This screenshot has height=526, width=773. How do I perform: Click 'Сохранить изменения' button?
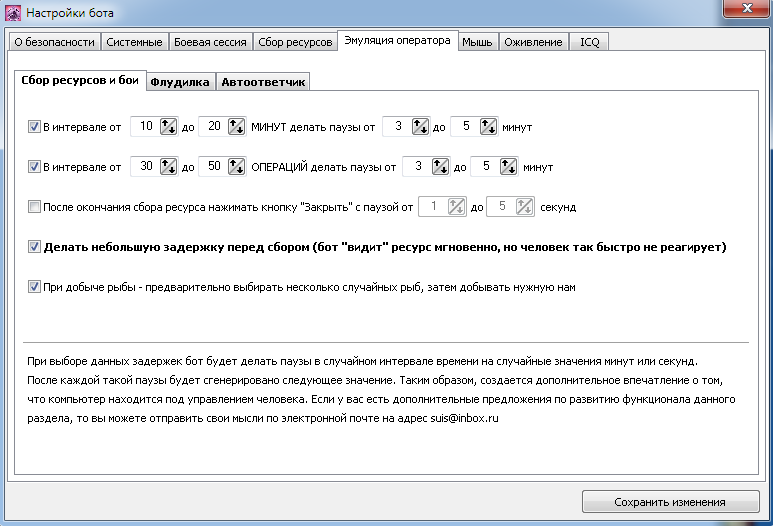click(670, 502)
